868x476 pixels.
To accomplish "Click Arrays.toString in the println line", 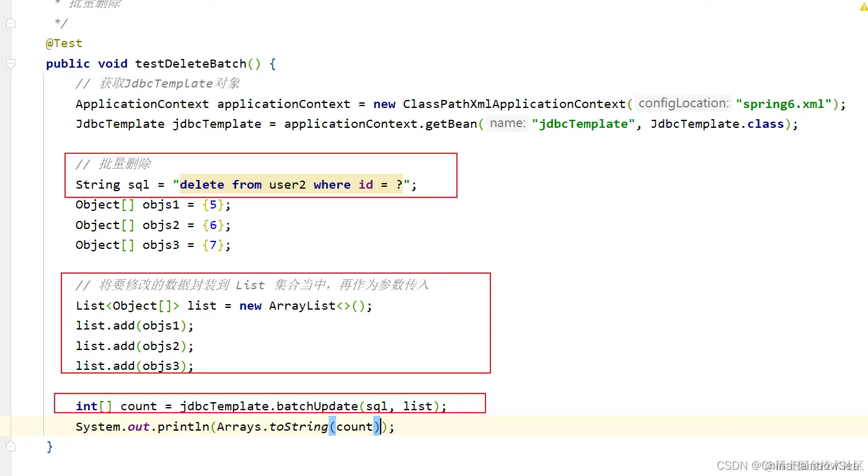I will tap(273, 426).
